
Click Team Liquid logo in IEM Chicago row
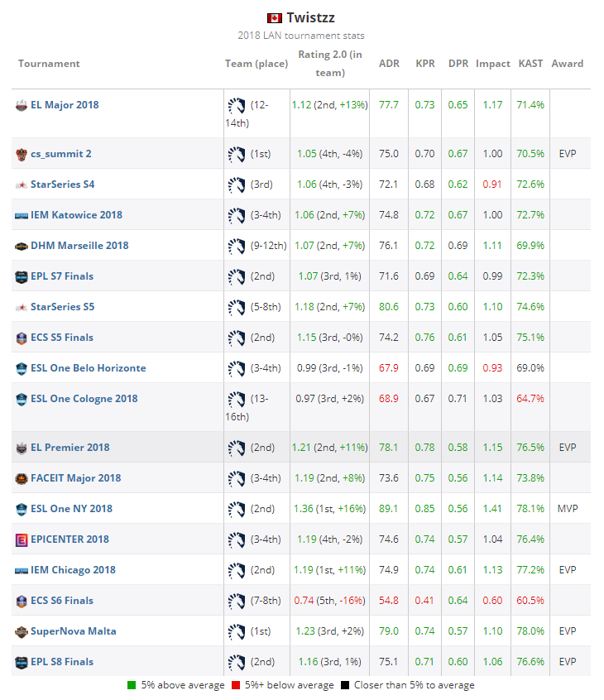[x=237, y=571]
